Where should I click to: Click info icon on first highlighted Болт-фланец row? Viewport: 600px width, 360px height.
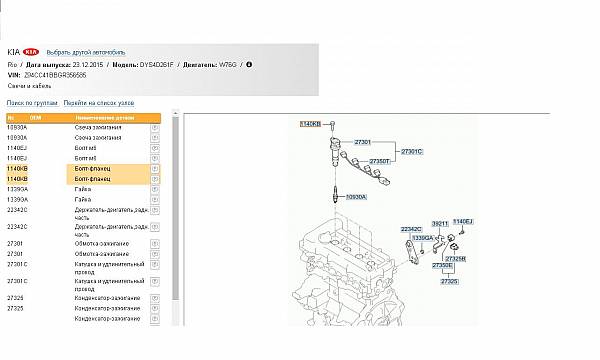point(155,169)
